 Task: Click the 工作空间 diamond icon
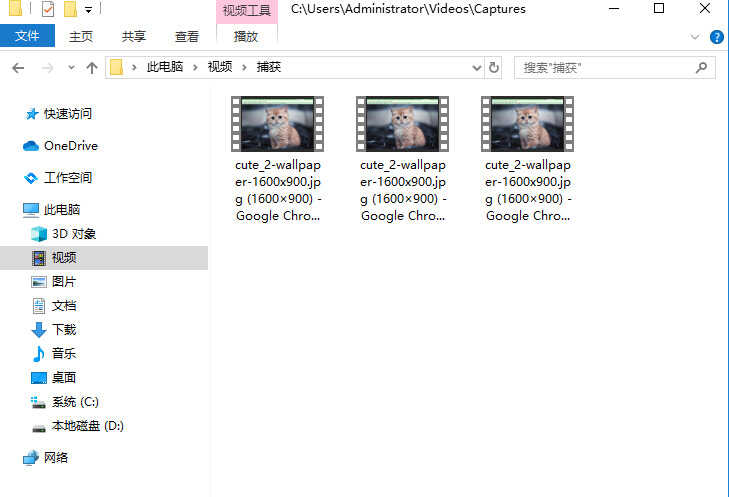coord(31,178)
